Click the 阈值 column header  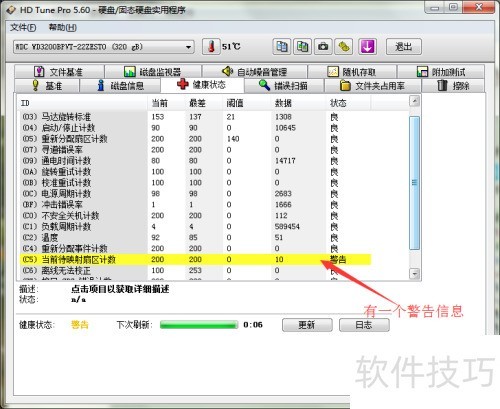[x=247, y=103]
